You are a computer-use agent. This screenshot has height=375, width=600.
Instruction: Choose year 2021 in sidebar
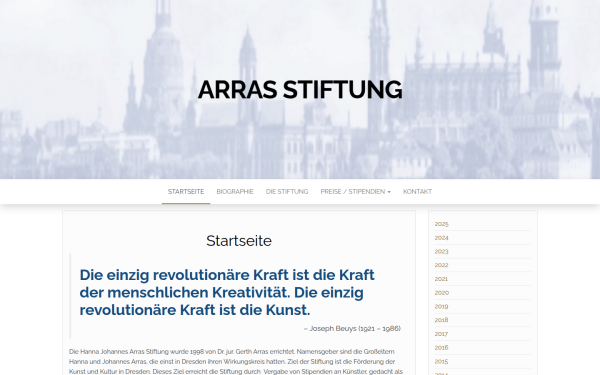(441, 279)
